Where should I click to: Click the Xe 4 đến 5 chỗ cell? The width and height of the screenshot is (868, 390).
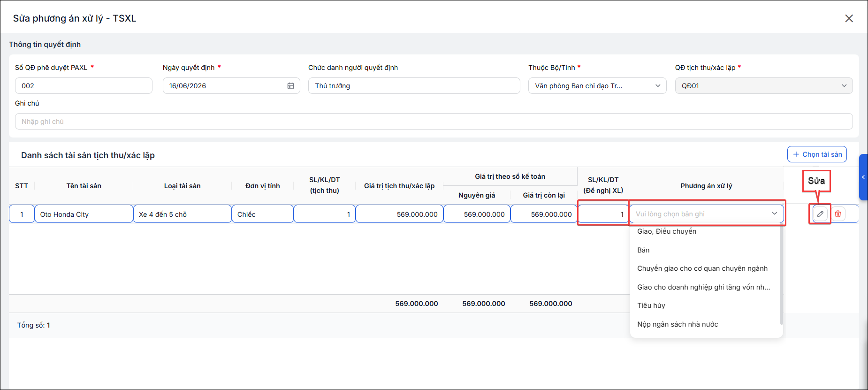183,214
